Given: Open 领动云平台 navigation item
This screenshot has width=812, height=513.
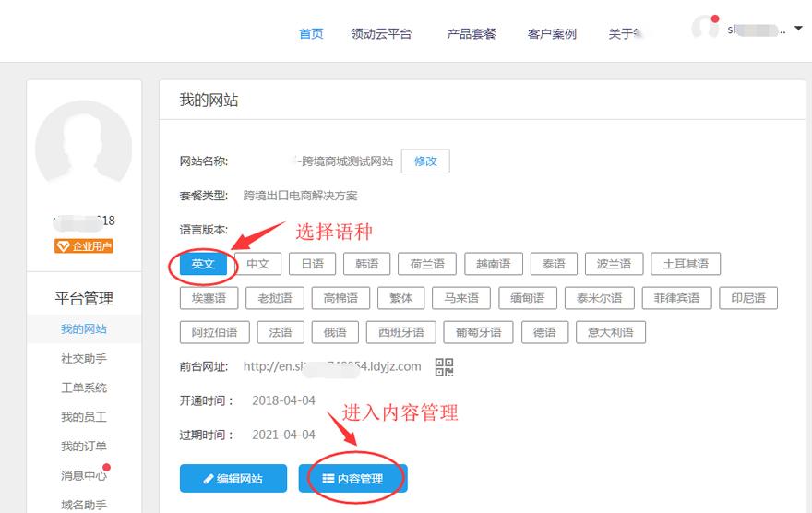Looking at the screenshot, I should point(381,34).
